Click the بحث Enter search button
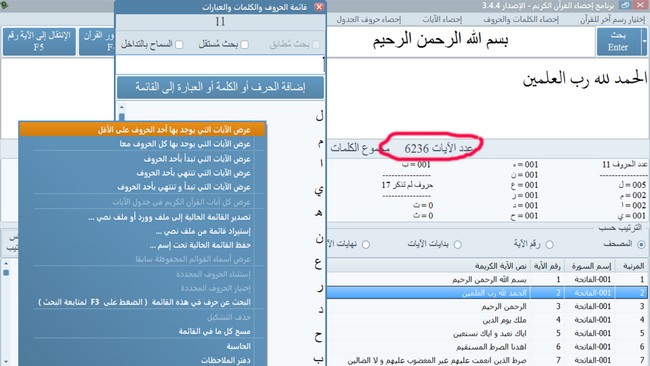 tap(618, 41)
